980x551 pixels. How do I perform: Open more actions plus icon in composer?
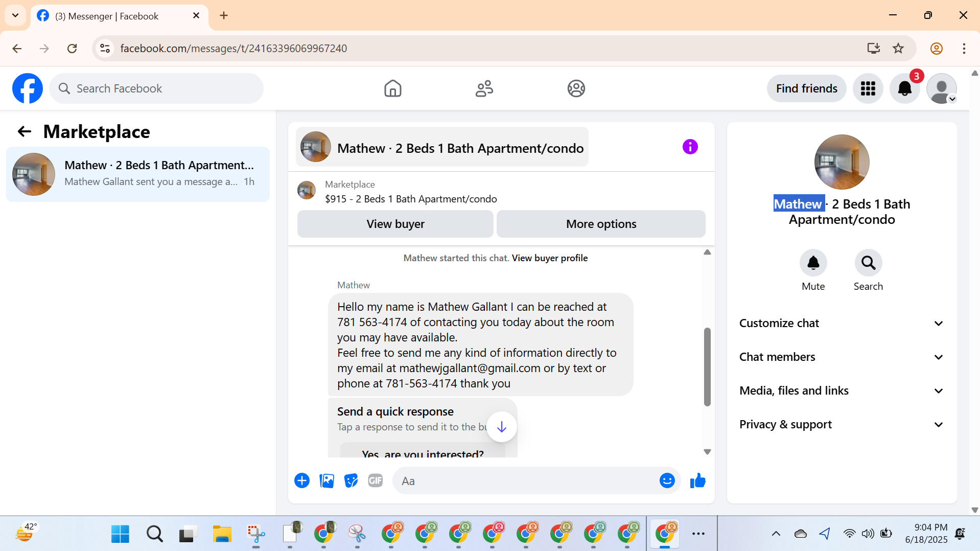[302, 480]
